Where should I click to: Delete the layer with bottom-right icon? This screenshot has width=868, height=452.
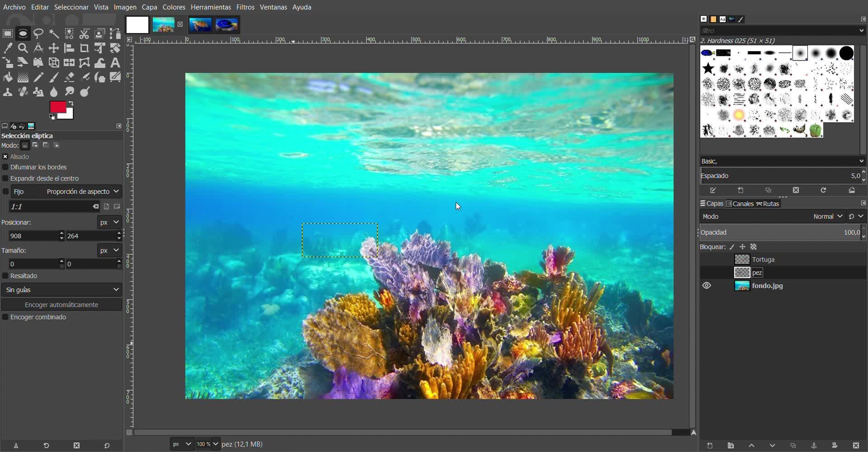coord(856,446)
